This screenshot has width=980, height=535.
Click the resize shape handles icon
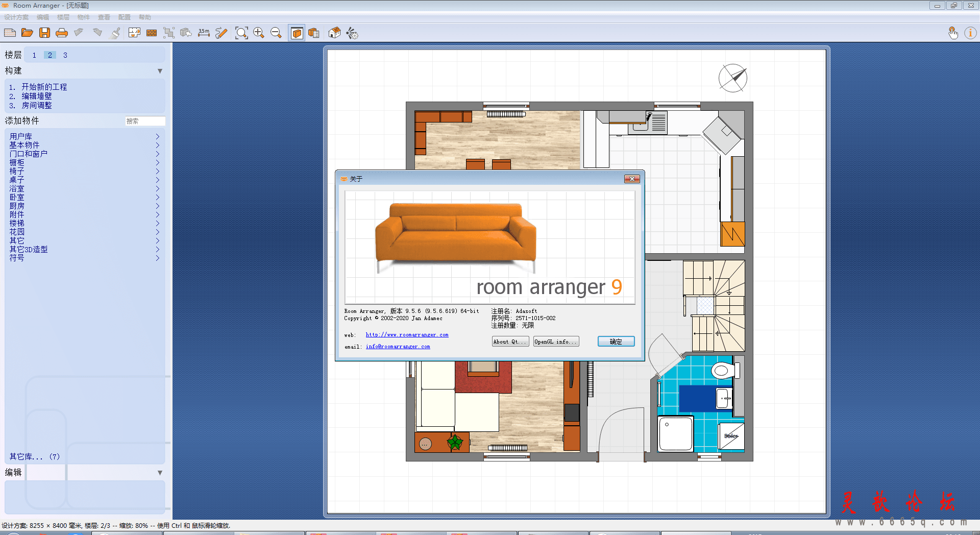pos(169,33)
